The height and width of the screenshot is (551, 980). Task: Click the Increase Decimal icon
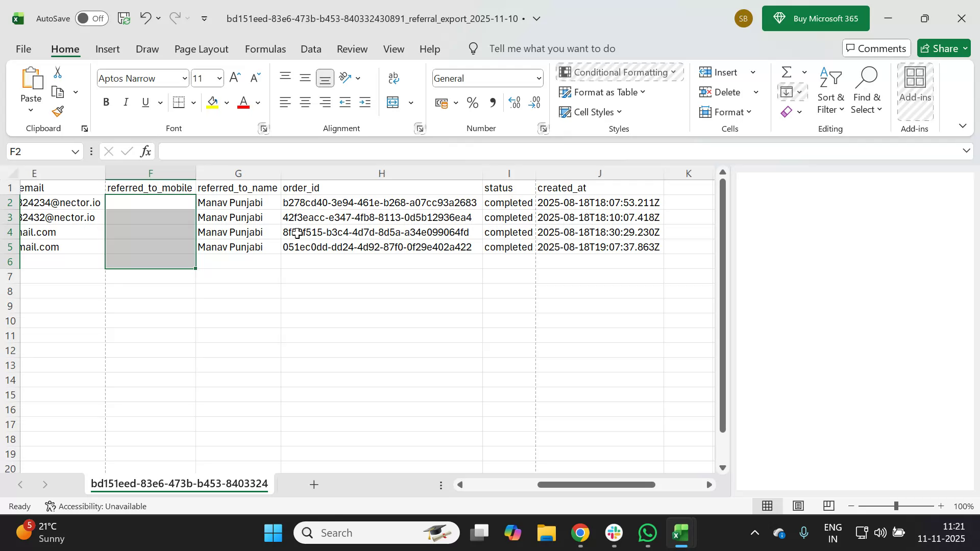pyautogui.click(x=514, y=102)
